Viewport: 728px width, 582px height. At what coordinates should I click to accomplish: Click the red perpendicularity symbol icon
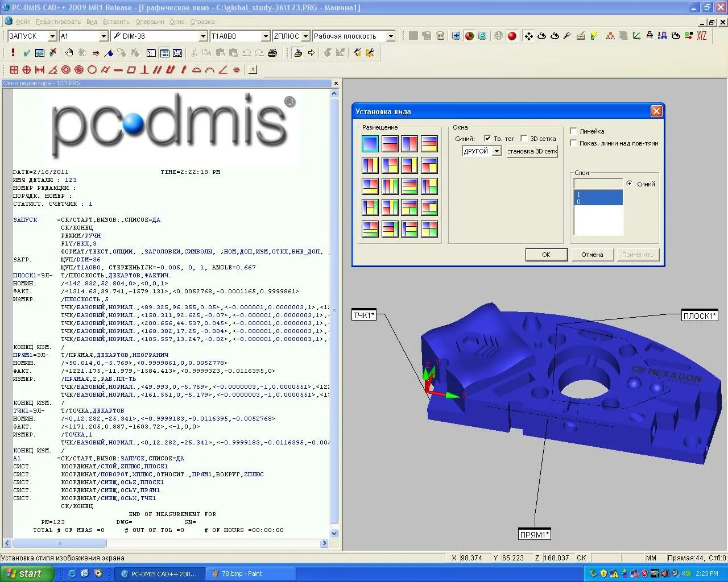[144, 70]
